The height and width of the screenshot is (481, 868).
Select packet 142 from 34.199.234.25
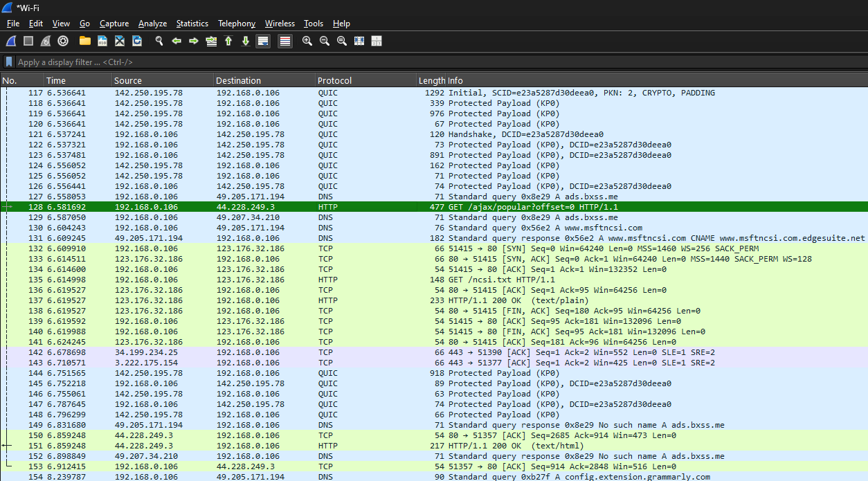[x=434, y=352]
